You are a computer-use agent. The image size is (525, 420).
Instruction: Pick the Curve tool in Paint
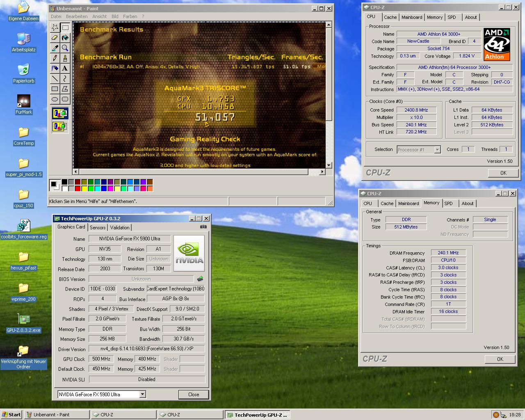65,78
